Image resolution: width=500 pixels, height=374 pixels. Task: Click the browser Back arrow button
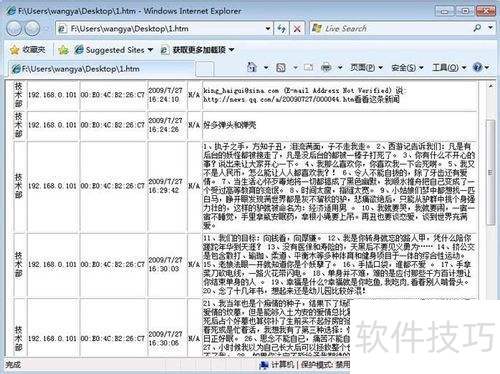pos(14,28)
